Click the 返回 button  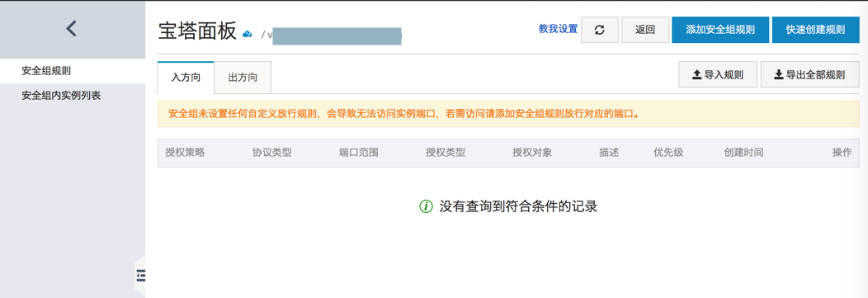click(x=645, y=30)
